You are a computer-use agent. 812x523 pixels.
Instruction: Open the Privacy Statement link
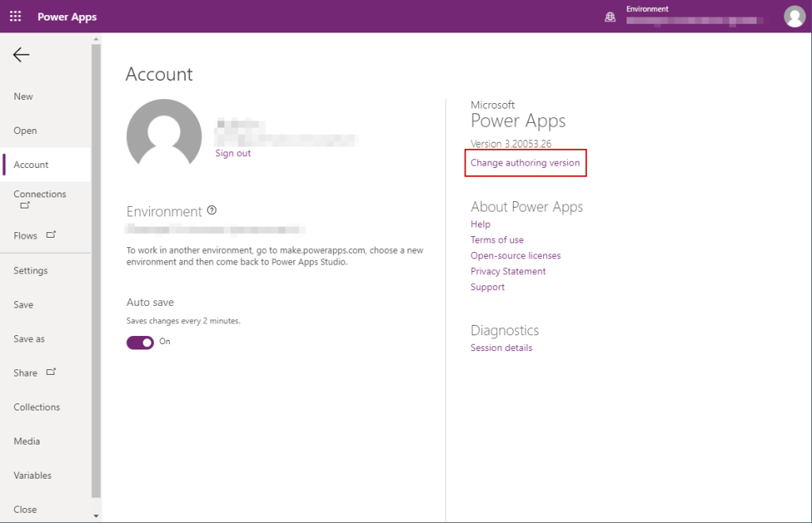tap(508, 271)
